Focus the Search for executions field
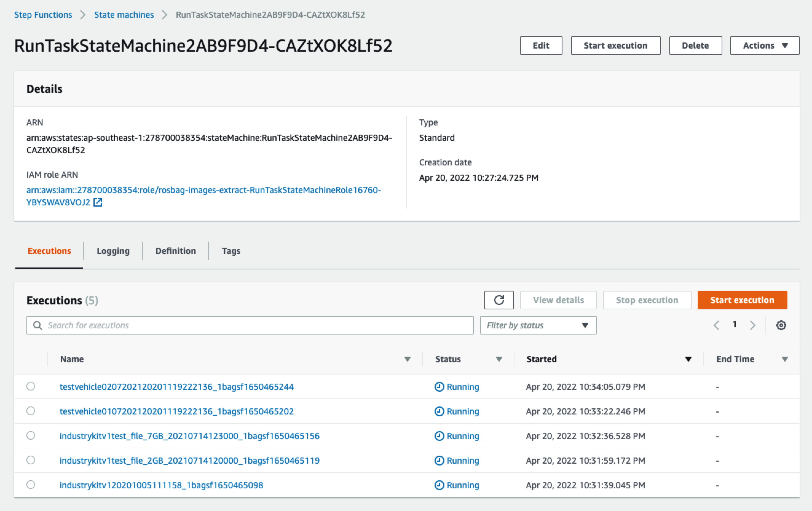812x511 pixels. click(x=250, y=325)
